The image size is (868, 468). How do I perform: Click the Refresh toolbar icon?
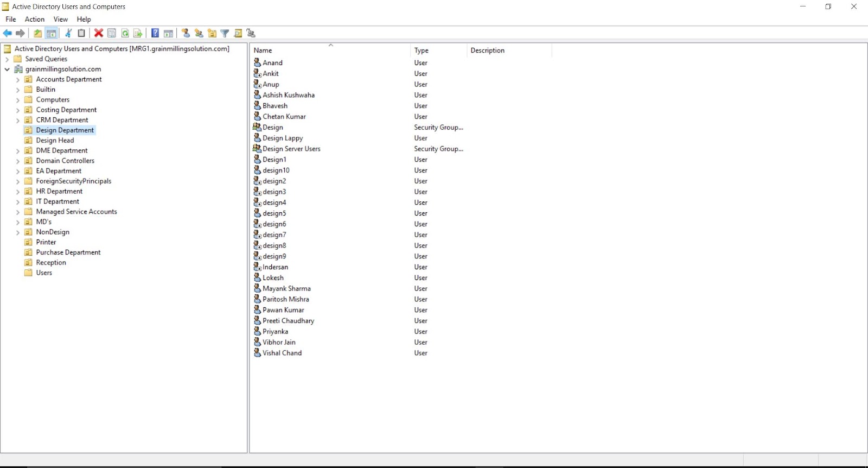[x=125, y=33]
